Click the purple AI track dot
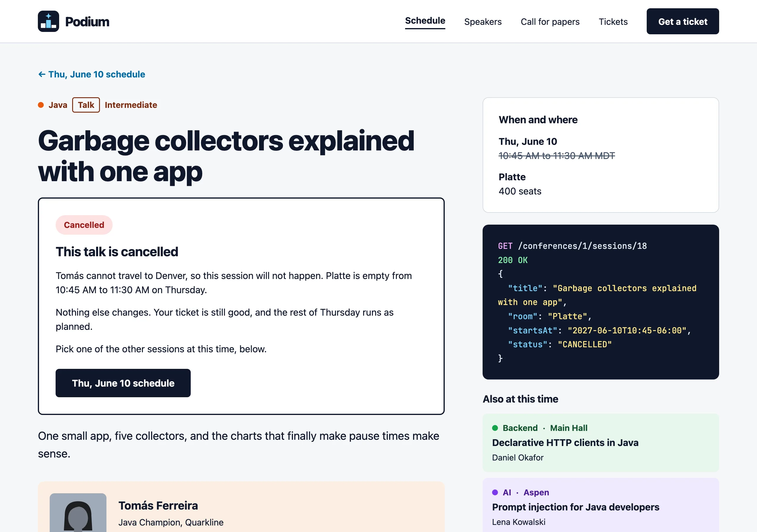Image resolution: width=757 pixels, height=532 pixels. pos(495,492)
